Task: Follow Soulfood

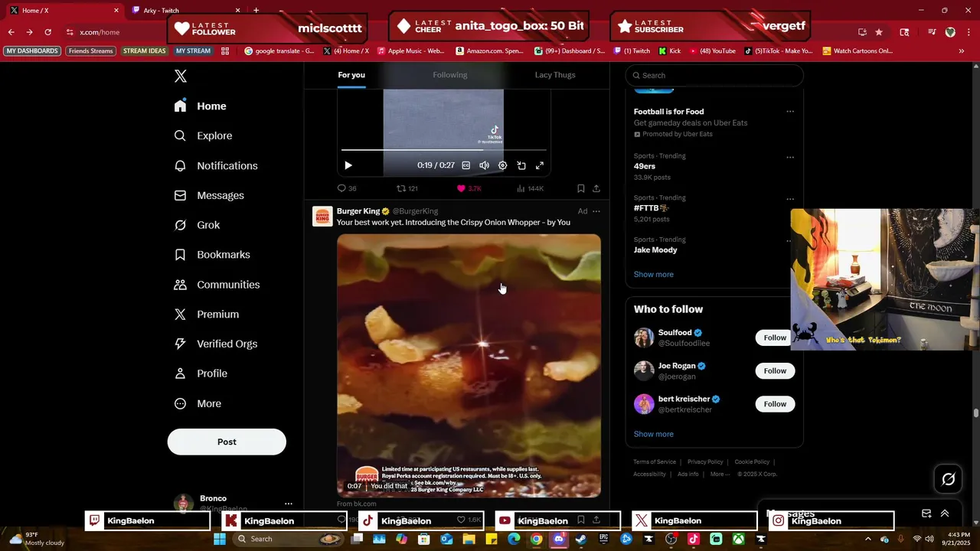Action: [x=775, y=337]
